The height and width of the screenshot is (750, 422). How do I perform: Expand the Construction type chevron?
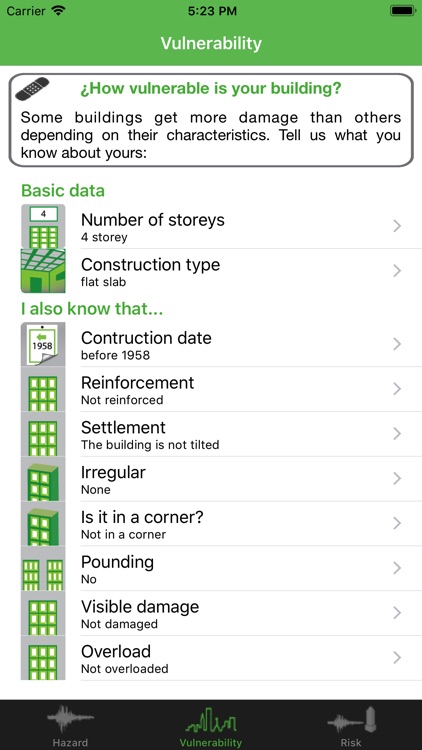click(x=397, y=271)
